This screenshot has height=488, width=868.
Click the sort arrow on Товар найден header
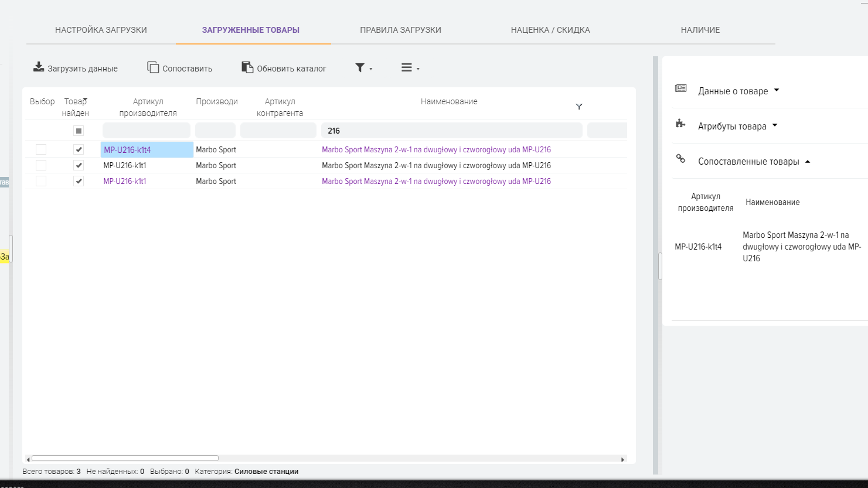click(x=85, y=100)
